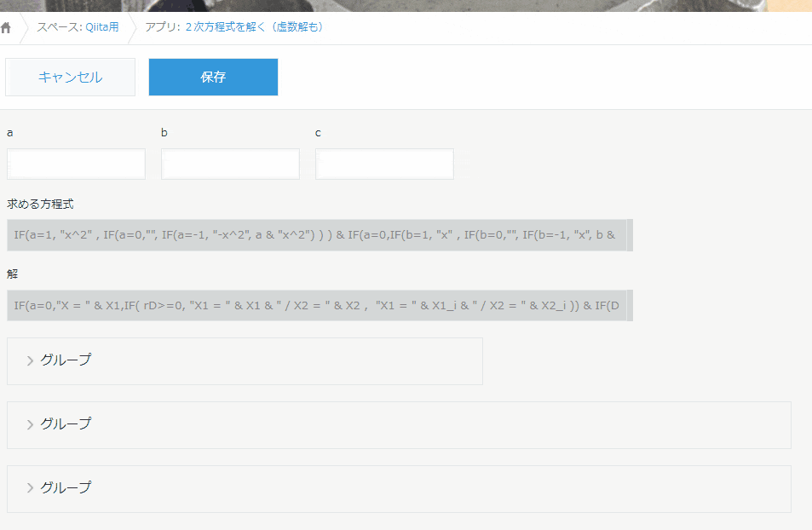Click the input field labeled b

pyautogui.click(x=230, y=164)
